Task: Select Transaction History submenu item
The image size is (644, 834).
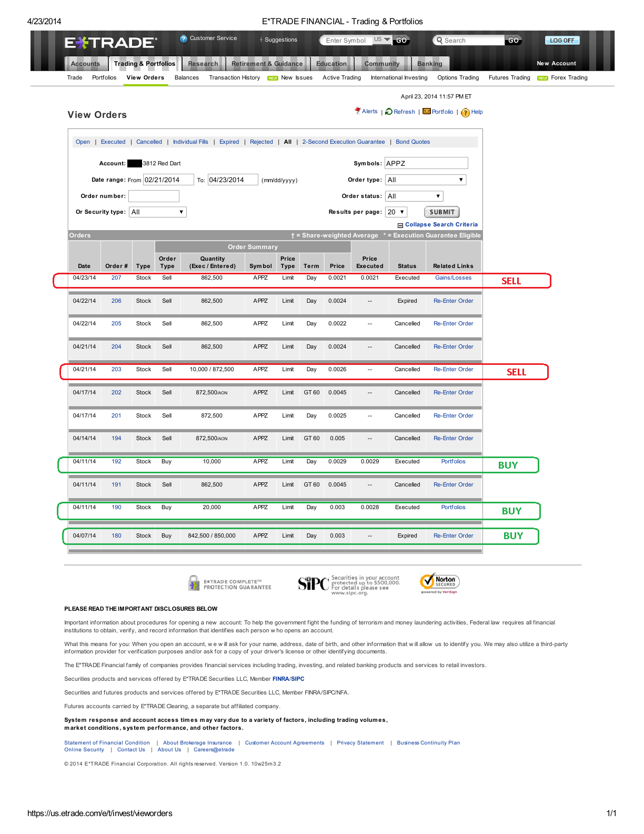Action: (234, 77)
